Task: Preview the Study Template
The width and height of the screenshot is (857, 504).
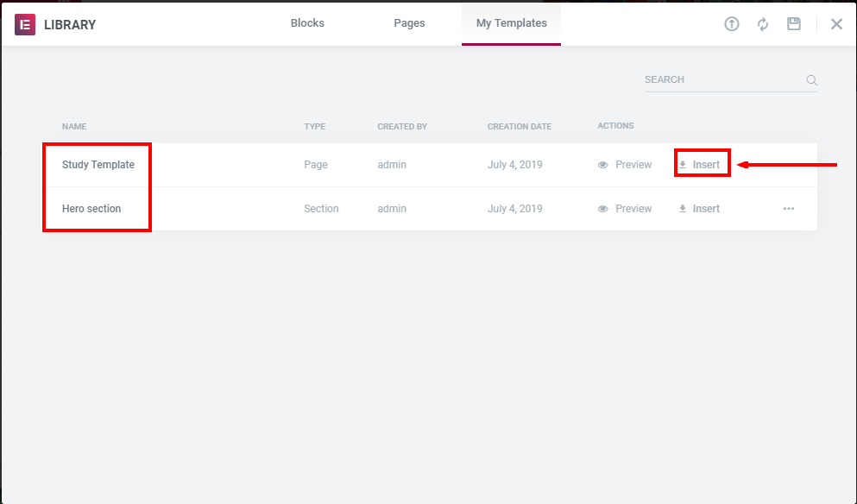Action: (625, 165)
